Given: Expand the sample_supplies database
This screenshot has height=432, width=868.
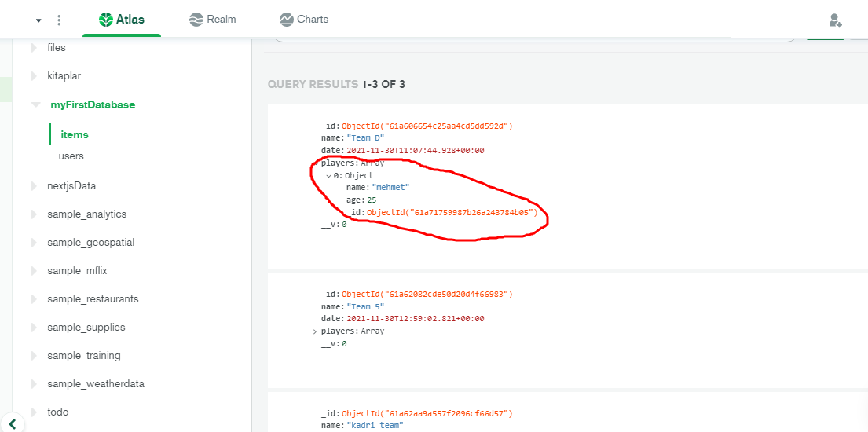Looking at the screenshot, I should tap(35, 328).
